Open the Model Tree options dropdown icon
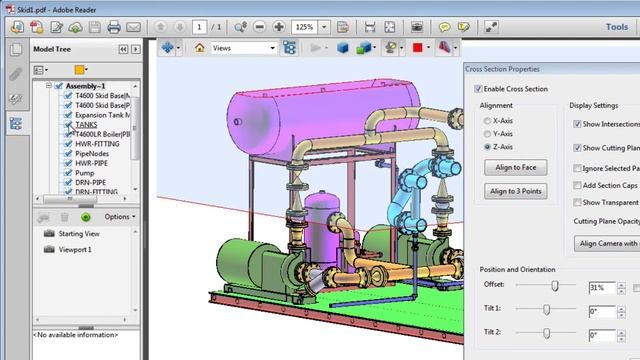The width and height of the screenshot is (640, 360). tap(40, 70)
